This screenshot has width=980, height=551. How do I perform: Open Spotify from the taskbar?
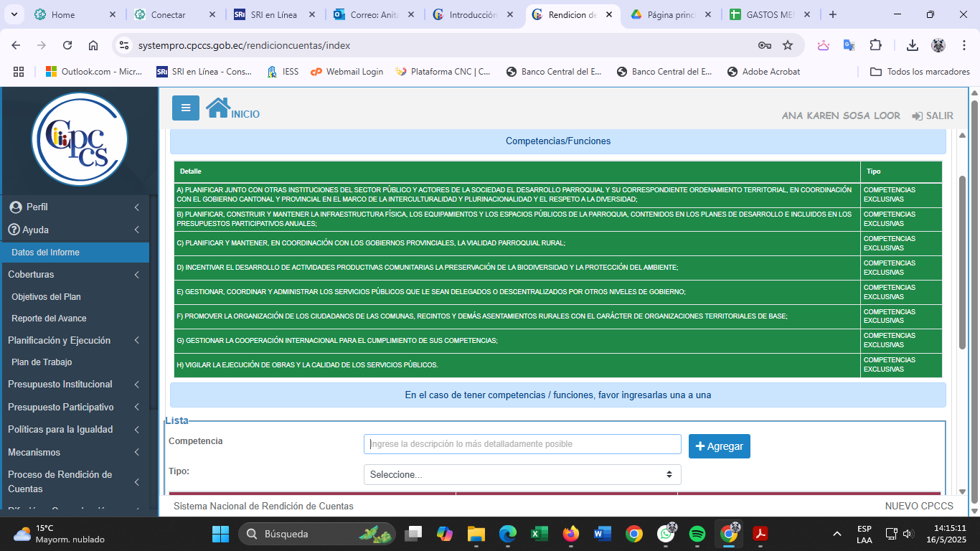click(x=697, y=534)
